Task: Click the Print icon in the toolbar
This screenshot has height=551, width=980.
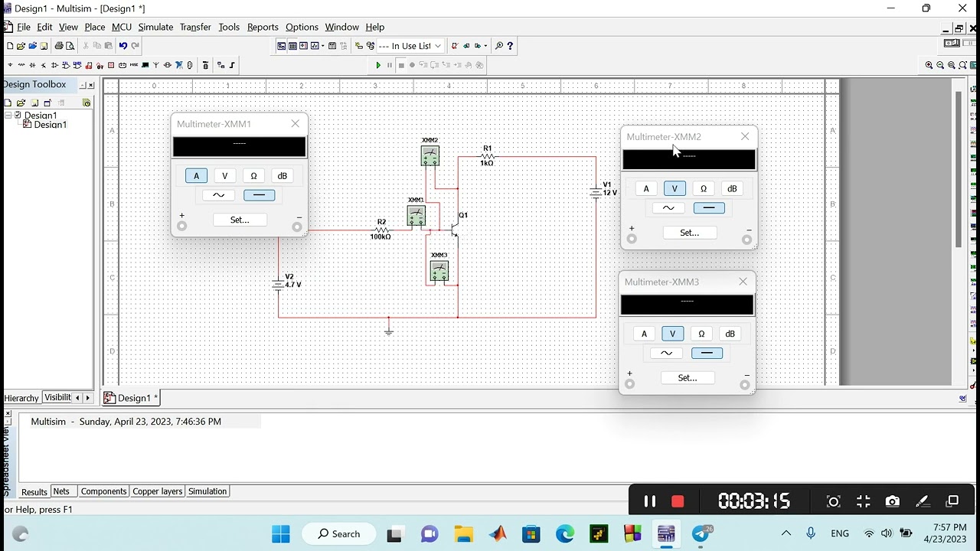Action: click(x=58, y=46)
